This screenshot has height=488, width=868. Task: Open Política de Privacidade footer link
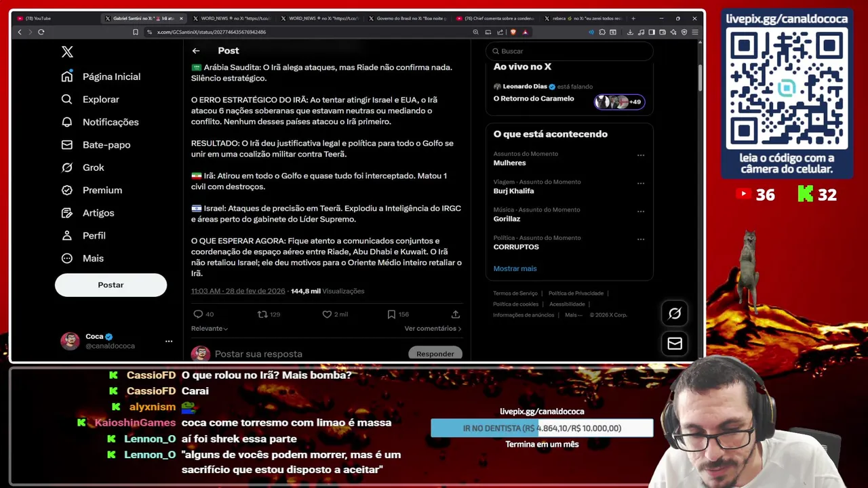coord(576,293)
